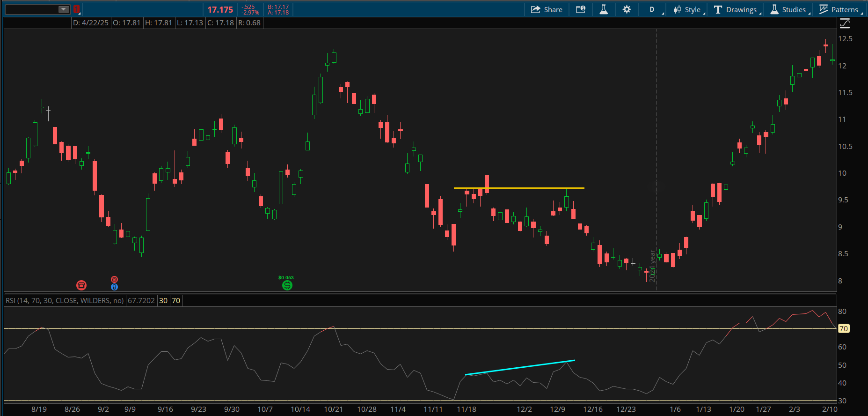Select the small red phone icon near 9/2
868x416 pixels.
click(x=114, y=279)
